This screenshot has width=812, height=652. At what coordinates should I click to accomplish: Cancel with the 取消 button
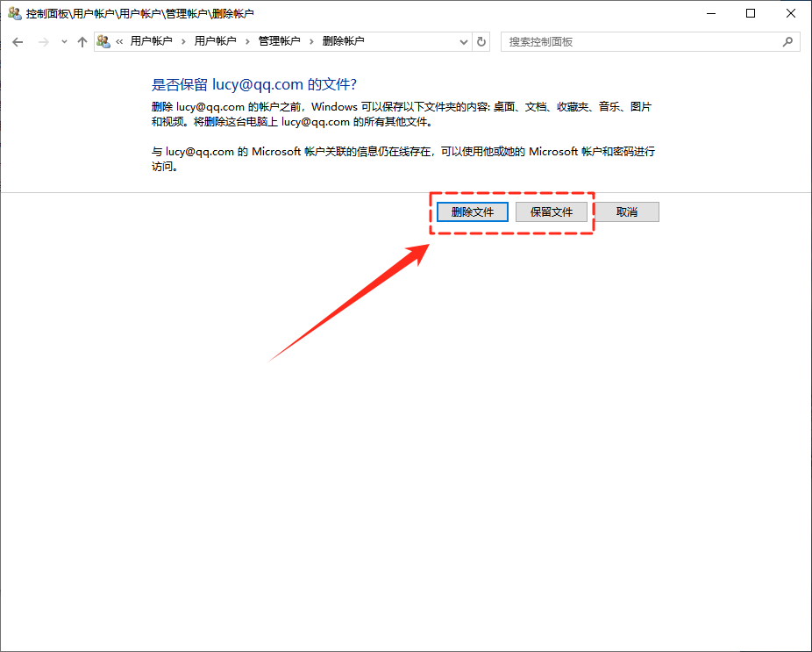[x=626, y=212]
